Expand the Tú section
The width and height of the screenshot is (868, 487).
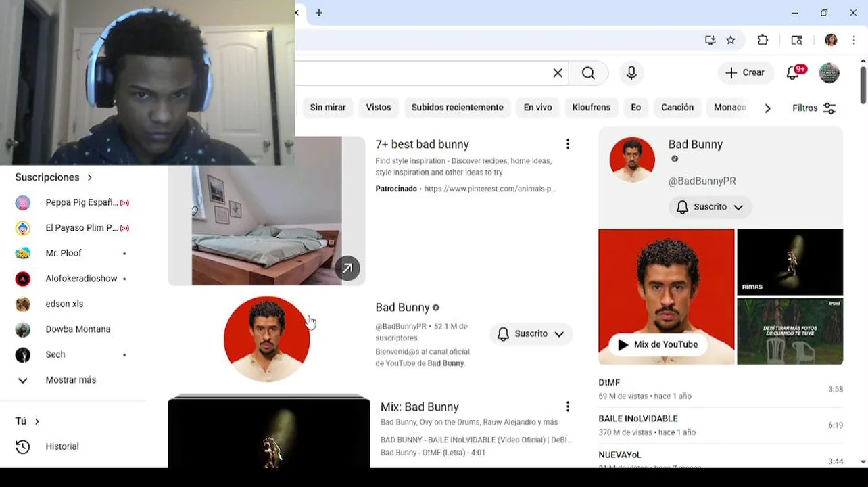27,421
